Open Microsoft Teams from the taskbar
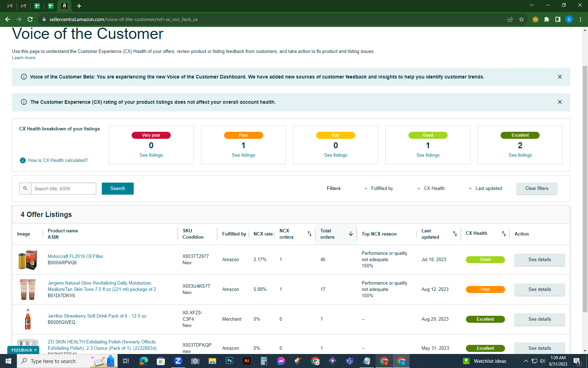Screen dimensions: 588x368 (x=349, y=361)
